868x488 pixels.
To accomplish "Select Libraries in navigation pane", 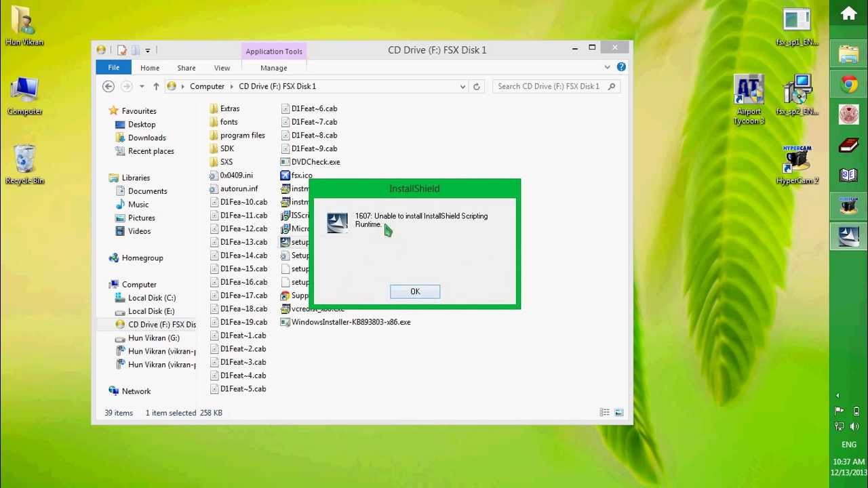I will tap(136, 178).
